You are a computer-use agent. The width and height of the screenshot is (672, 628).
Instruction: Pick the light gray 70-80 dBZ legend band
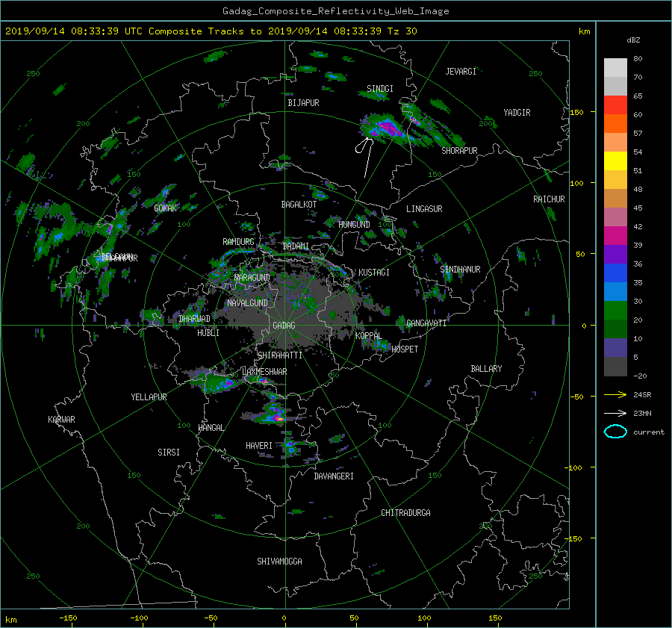(x=615, y=68)
